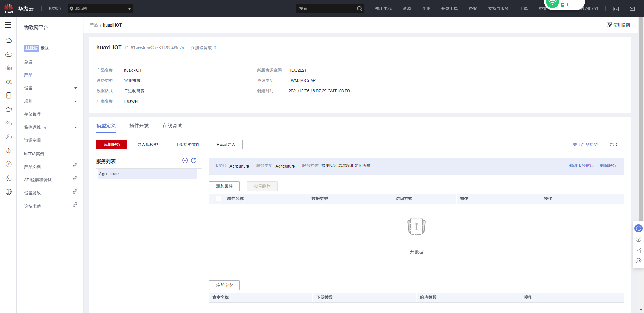Click the 导出 button

tap(613, 145)
